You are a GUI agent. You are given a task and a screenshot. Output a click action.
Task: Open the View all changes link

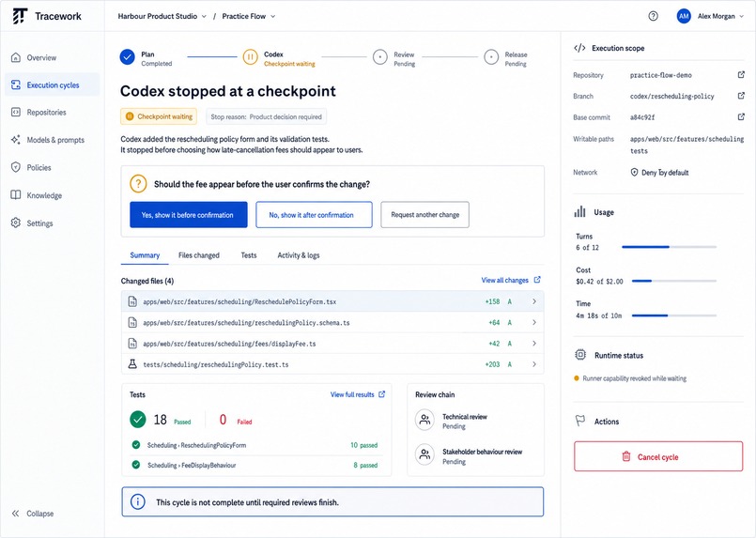(x=511, y=280)
